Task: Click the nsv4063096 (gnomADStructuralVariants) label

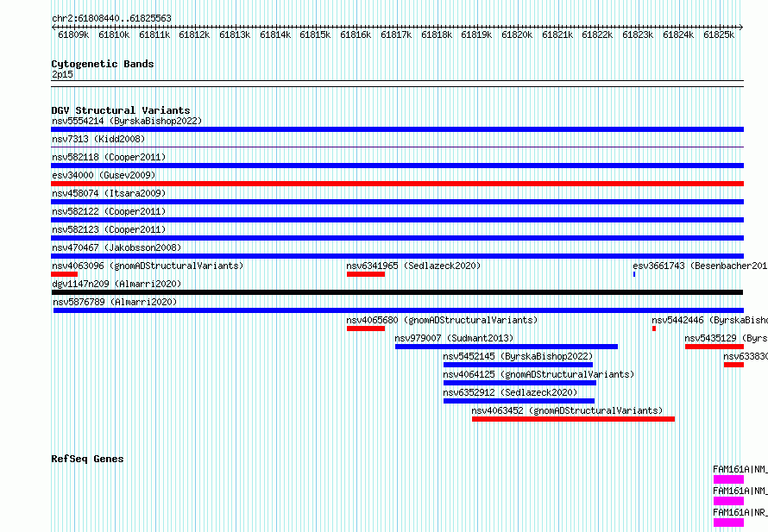Action: [148, 266]
